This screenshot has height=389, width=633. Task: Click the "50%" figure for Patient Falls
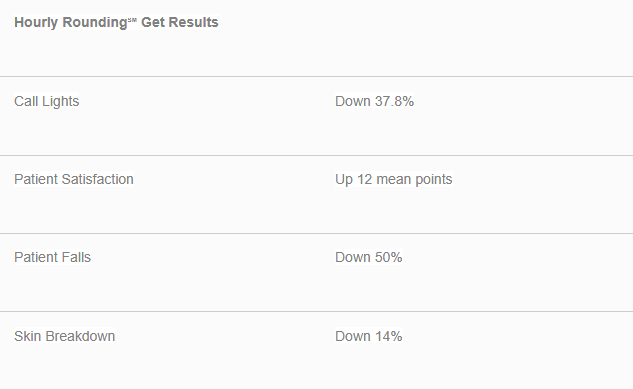point(388,257)
